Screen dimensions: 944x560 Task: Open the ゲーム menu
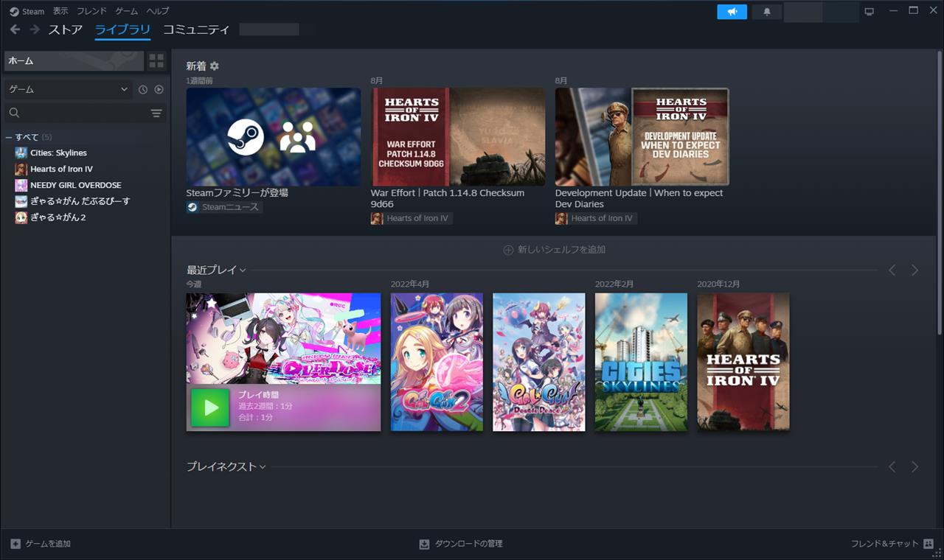tap(126, 11)
